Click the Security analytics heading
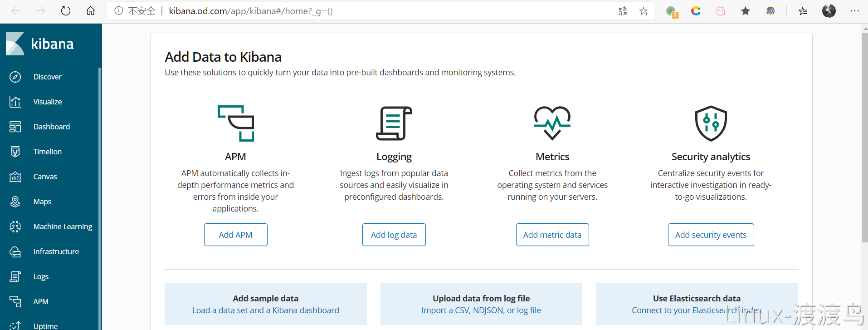The image size is (868, 330). click(x=711, y=157)
